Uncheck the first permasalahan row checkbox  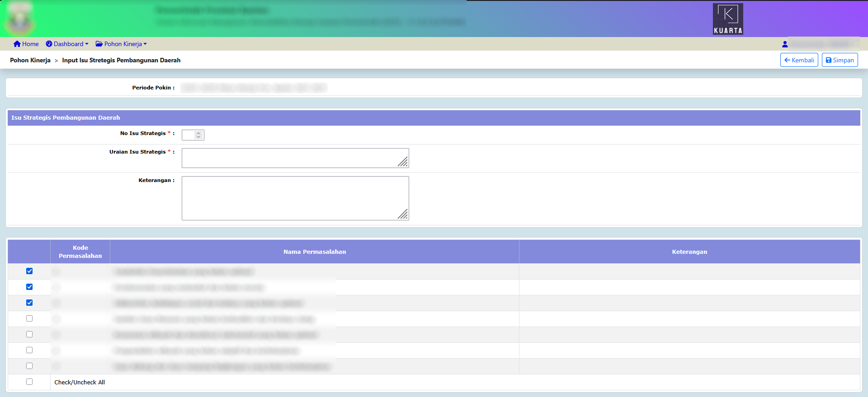tap(29, 271)
